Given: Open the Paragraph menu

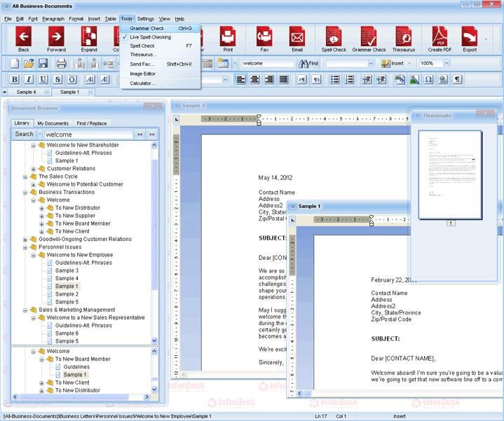Looking at the screenshot, I should [x=53, y=19].
